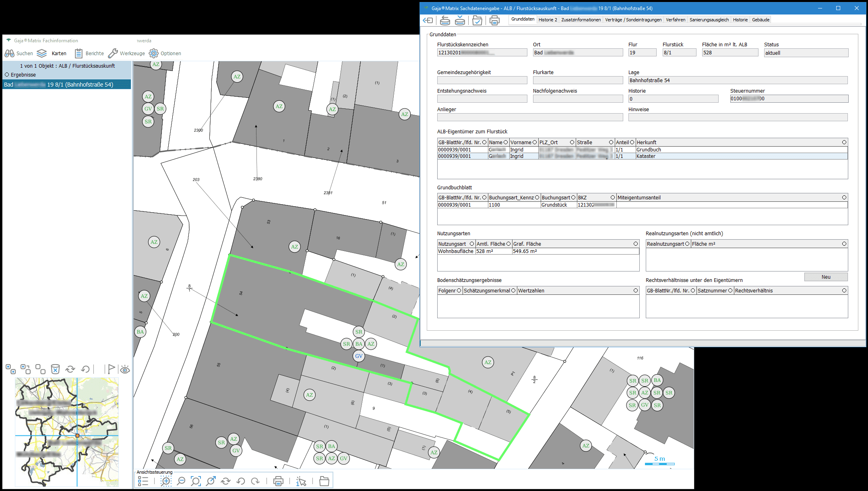Image resolution: width=868 pixels, height=491 pixels.
Task: Switch to the Gebäude tab
Action: [x=761, y=20]
